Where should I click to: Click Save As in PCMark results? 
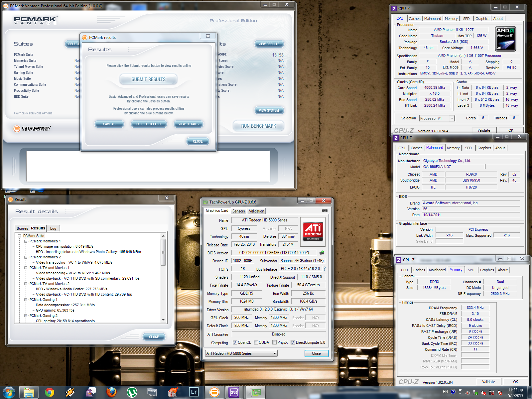tap(109, 124)
